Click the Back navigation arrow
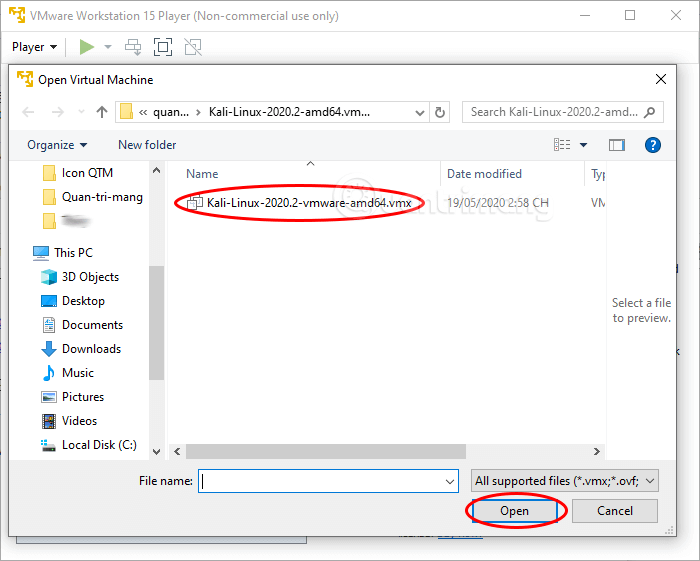This screenshot has width=700, height=561. click(28, 112)
